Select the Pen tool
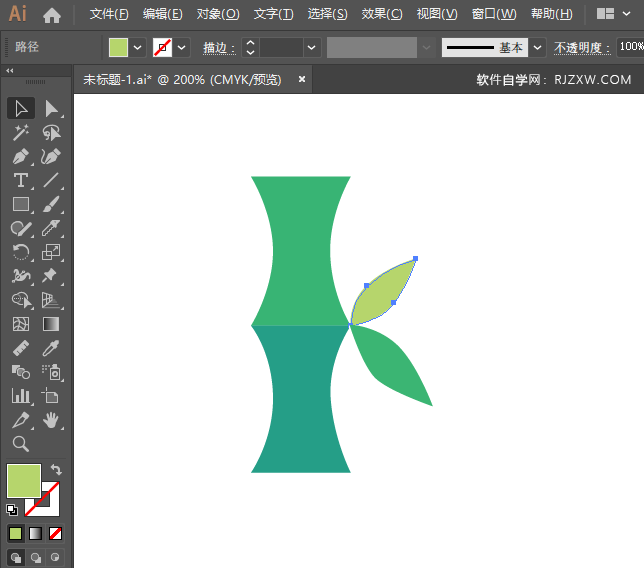Viewport: 644px width, 568px height. (x=21, y=156)
